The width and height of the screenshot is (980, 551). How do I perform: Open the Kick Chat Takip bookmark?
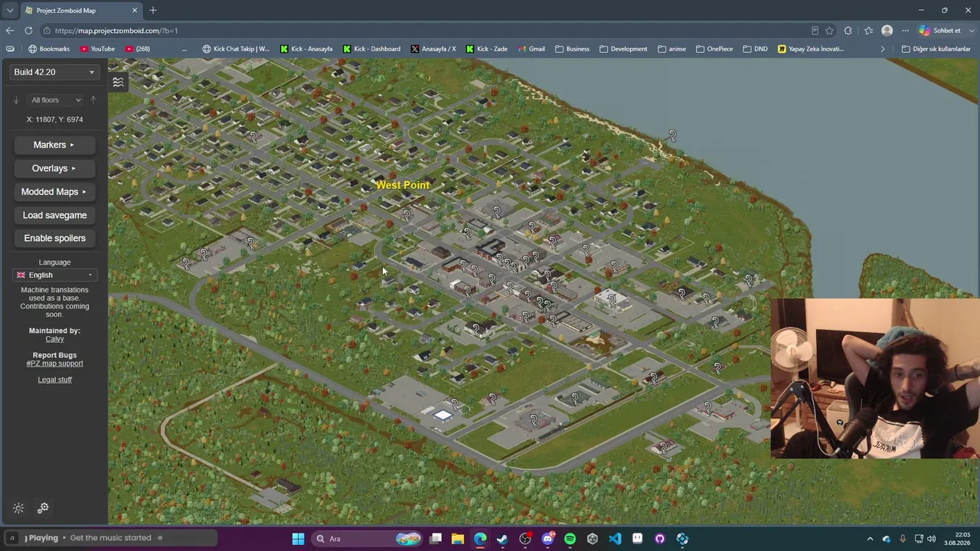pyautogui.click(x=236, y=49)
